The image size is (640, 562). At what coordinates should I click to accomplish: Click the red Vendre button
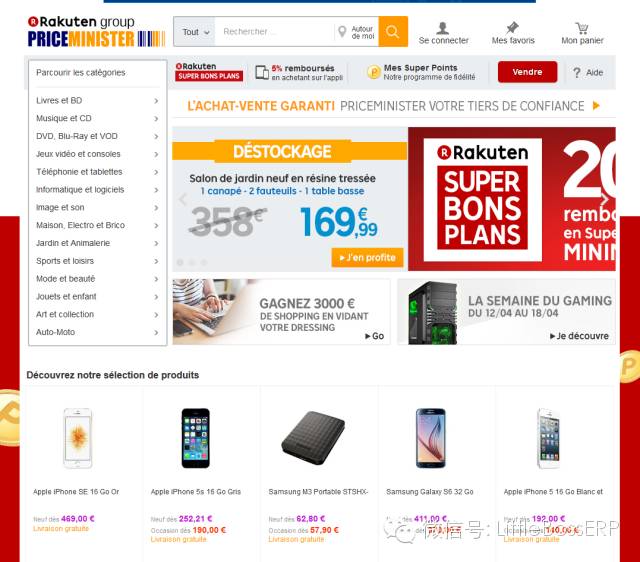coord(527,72)
